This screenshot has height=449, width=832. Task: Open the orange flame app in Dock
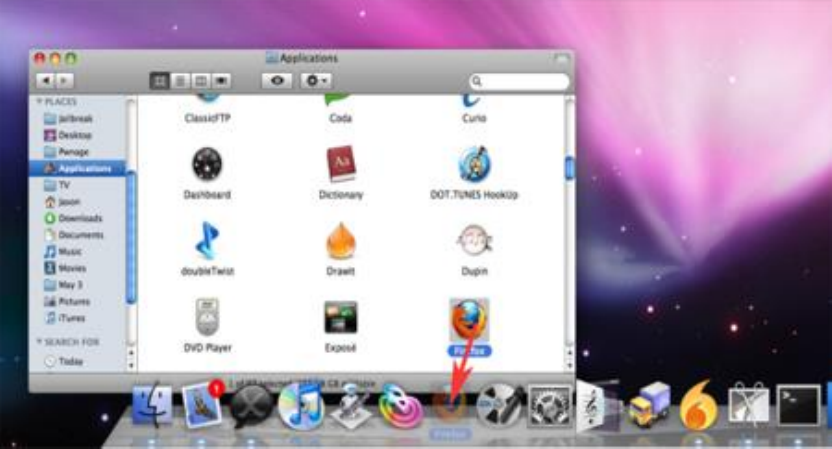click(x=698, y=406)
